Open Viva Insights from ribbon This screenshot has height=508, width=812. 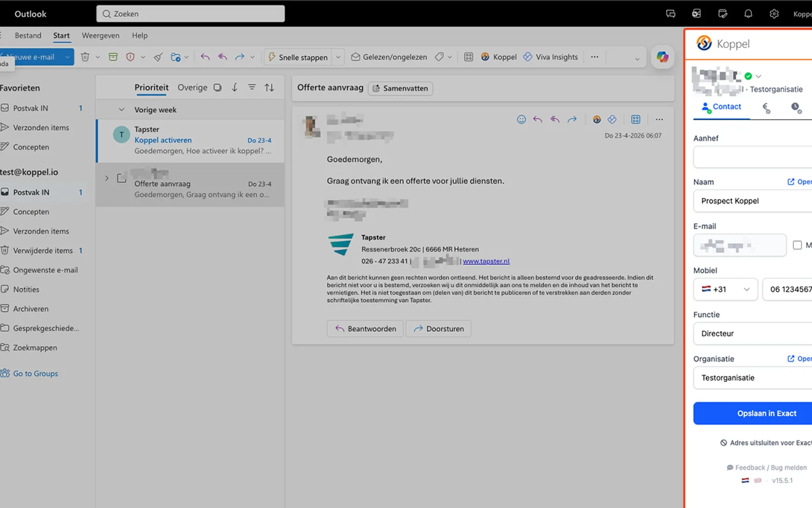[551, 57]
